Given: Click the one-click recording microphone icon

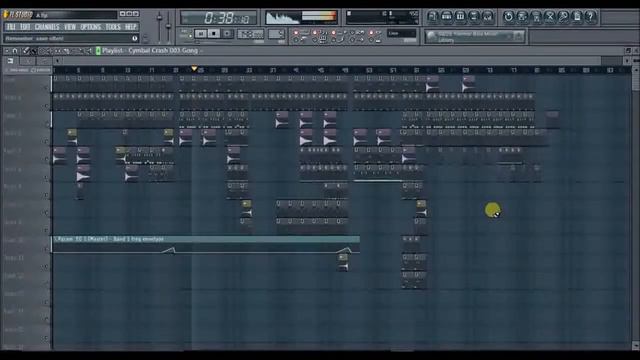Looking at the screenshot, I should click(564, 16).
